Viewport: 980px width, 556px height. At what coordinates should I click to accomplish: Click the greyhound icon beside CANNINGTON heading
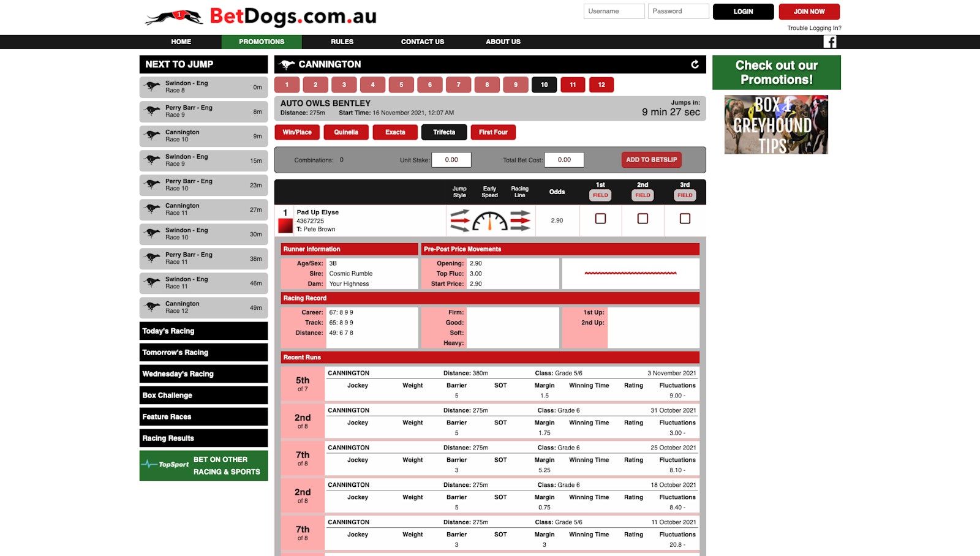pyautogui.click(x=287, y=64)
